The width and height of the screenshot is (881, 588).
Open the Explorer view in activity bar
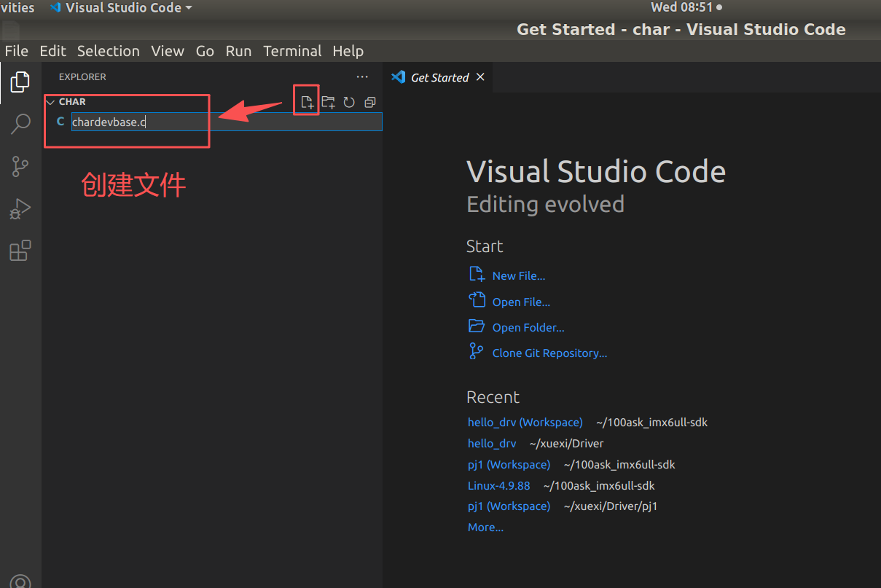tap(20, 82)
